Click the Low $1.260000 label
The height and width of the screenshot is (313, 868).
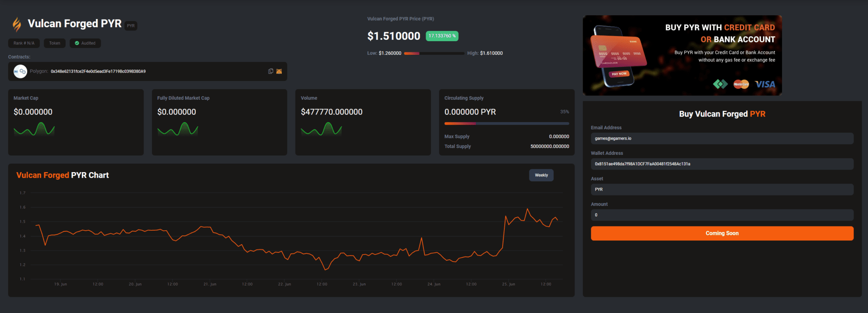[x=384, y=53]
